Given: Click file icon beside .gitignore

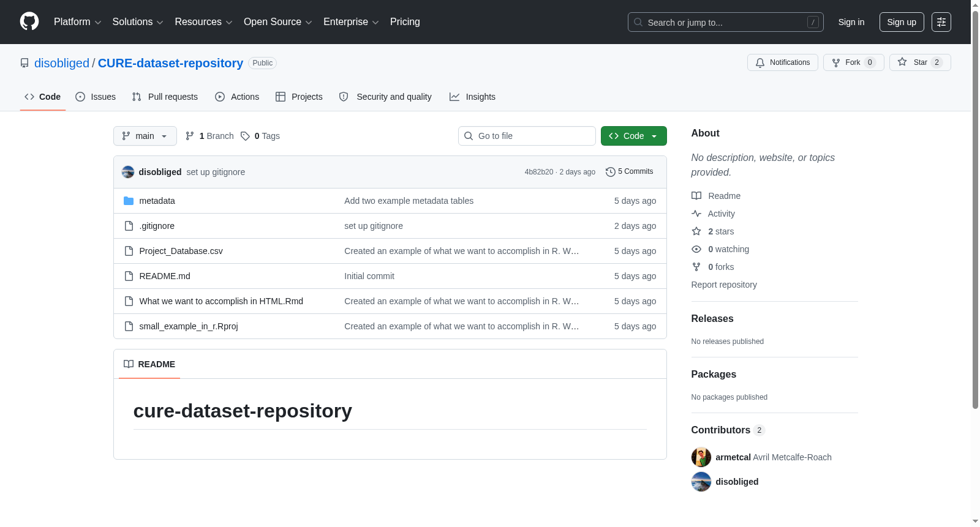Looking at the screenshot, I should click(x=129, y=226).
